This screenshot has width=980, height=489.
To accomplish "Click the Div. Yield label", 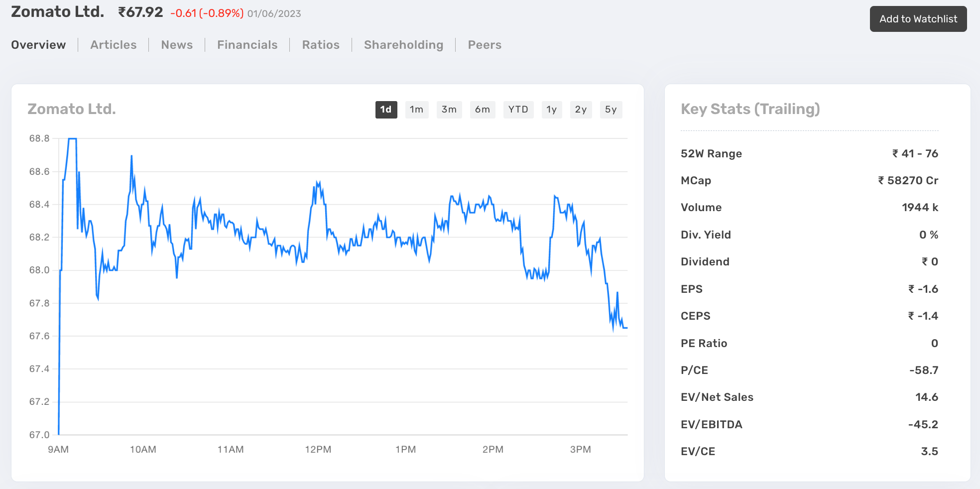I will (x=706, y=235).
